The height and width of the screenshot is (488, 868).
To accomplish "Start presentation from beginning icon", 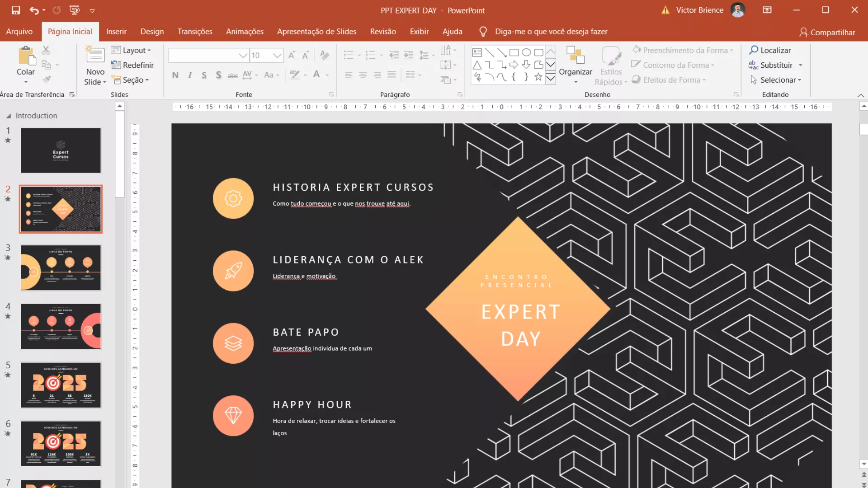I will tap(74, 10).
